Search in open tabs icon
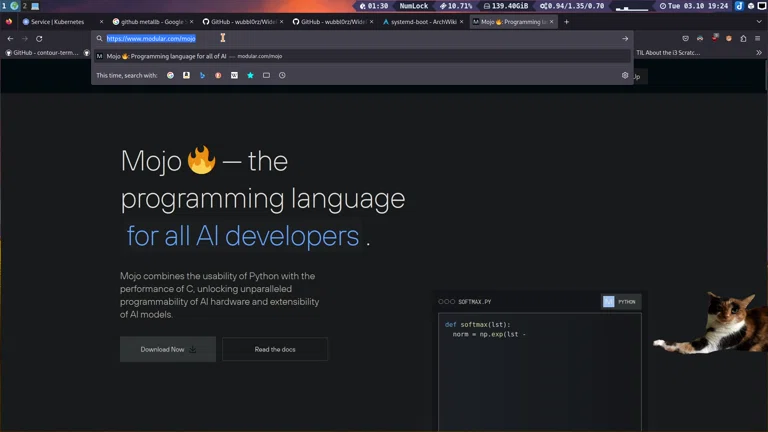Screen dimensions: 768x432 pos(266,75)
